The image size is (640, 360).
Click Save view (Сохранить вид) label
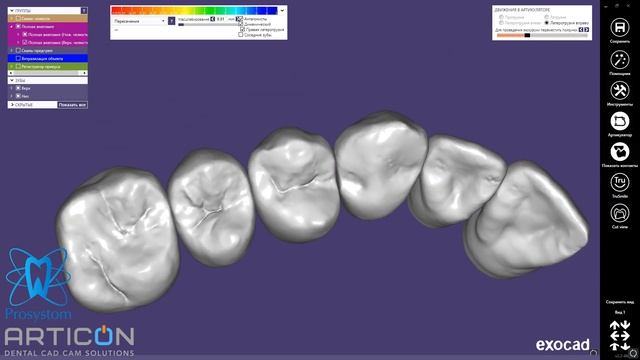click(x=620, y=302)
